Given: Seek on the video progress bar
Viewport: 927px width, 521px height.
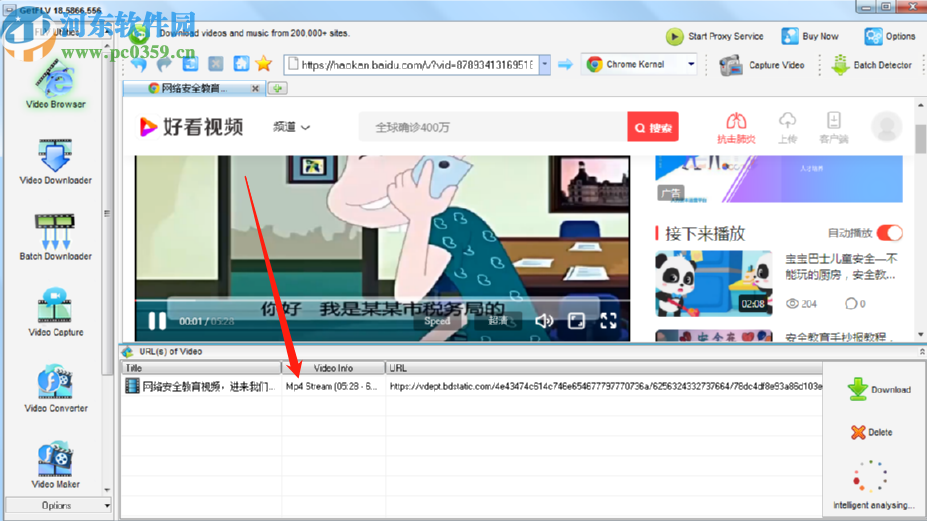Looking at the screenshot, I should [382, 300].
